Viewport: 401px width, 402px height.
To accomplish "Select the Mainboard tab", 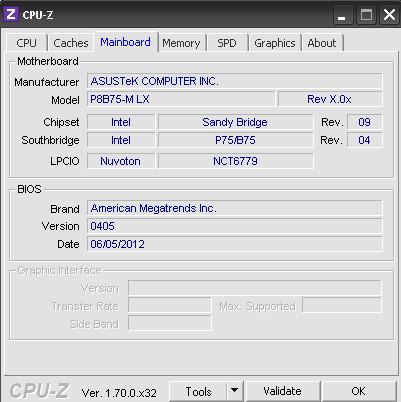I will [x=125, y=42].
